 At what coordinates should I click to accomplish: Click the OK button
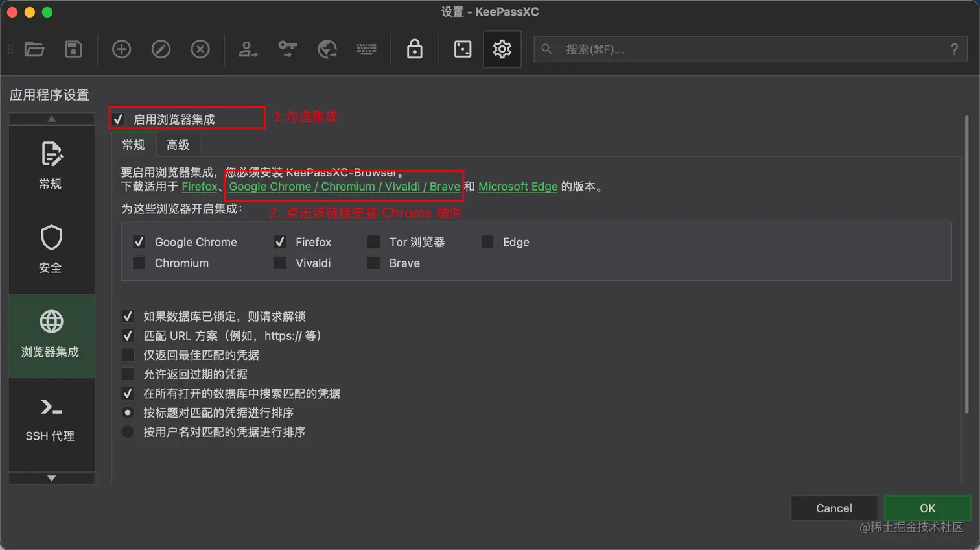(x=927, y=508)
